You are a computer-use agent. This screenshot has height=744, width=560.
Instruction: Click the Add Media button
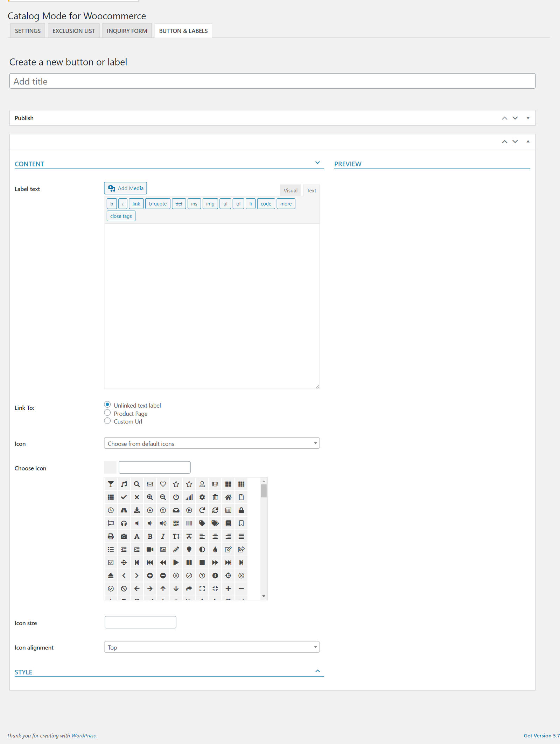[x=125, y=188]
